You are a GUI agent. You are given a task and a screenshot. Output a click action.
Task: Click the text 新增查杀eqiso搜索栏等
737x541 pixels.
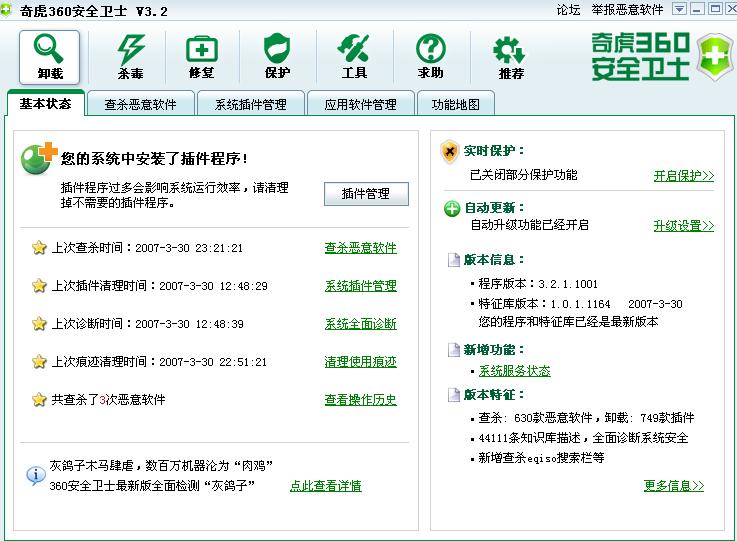tap(541, 458)
